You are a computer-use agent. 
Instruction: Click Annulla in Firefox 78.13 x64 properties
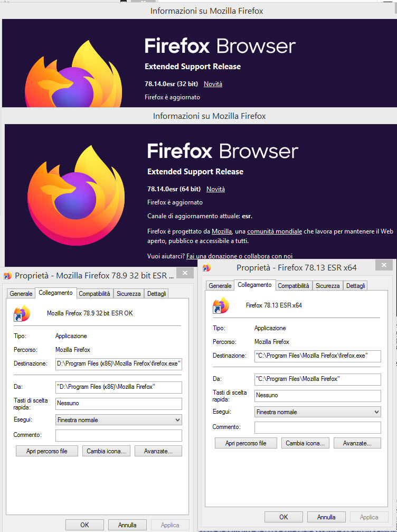pyautogui.click(x=326, y=517)
